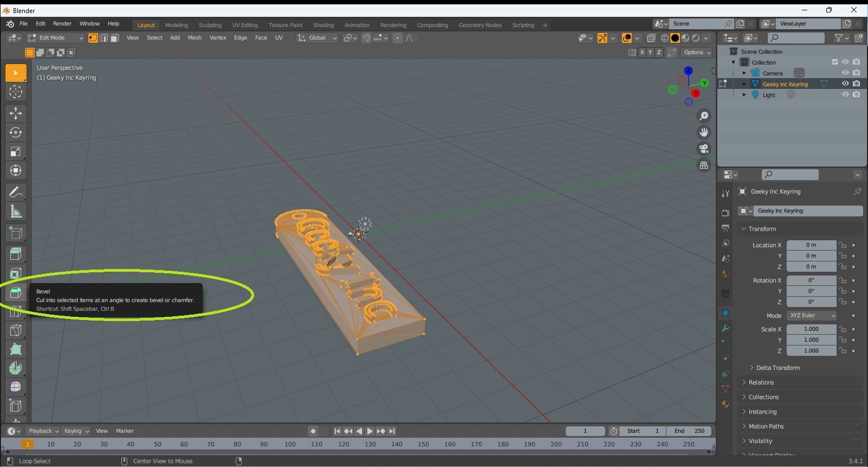Select the Transform tool
This screenshot has width=868, height=467.
pos(16,171)
